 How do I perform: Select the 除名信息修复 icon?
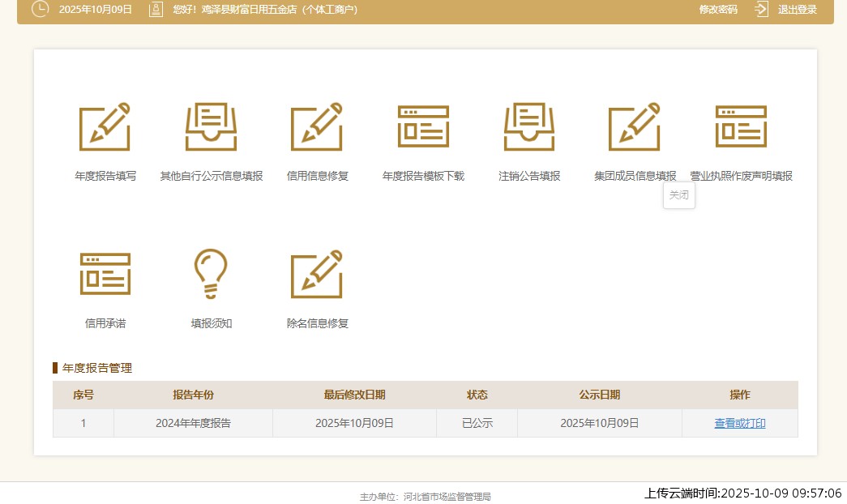[x=317, y=274]
